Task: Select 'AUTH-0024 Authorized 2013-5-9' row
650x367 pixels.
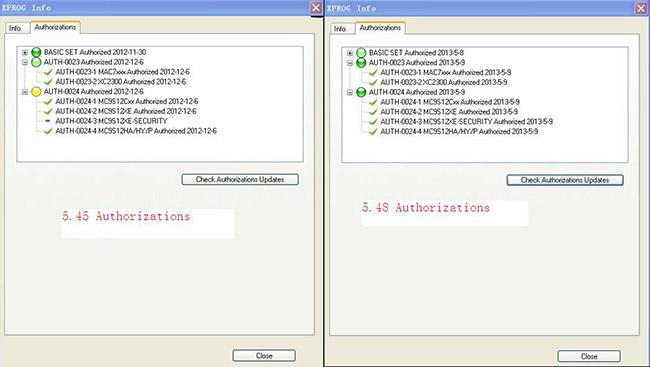Action: (x=417, y=92)
